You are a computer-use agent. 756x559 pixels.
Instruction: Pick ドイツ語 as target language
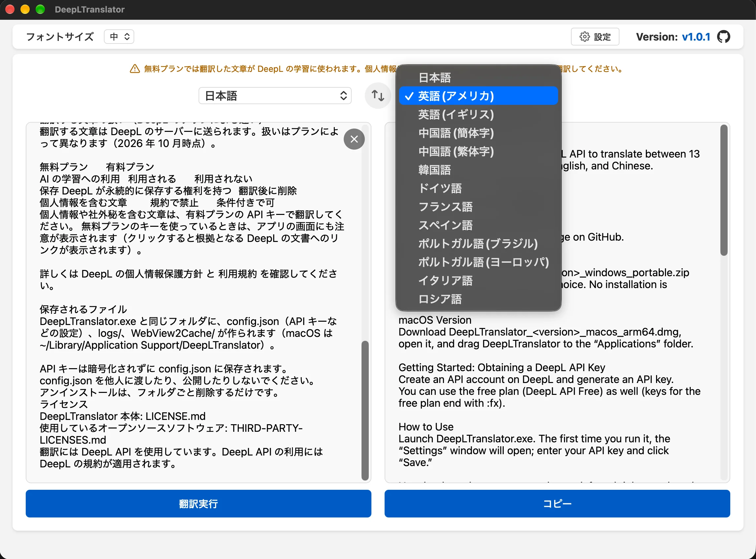(478, 189)
